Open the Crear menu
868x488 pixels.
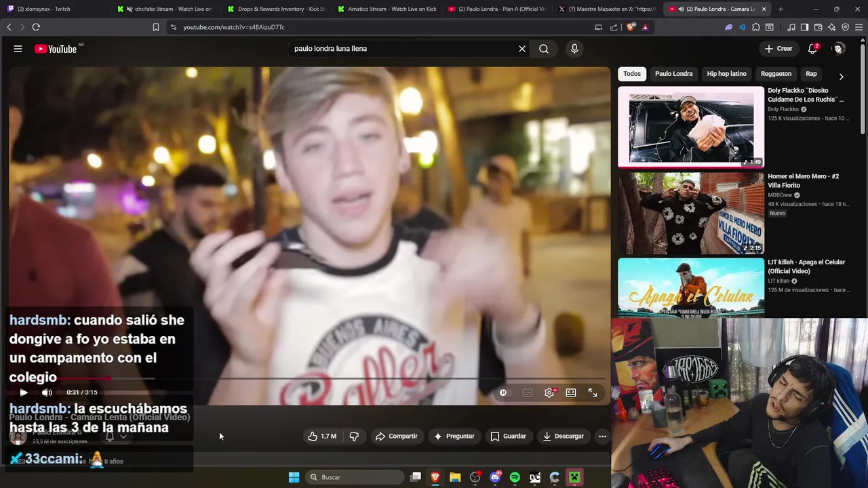point(778,49)
